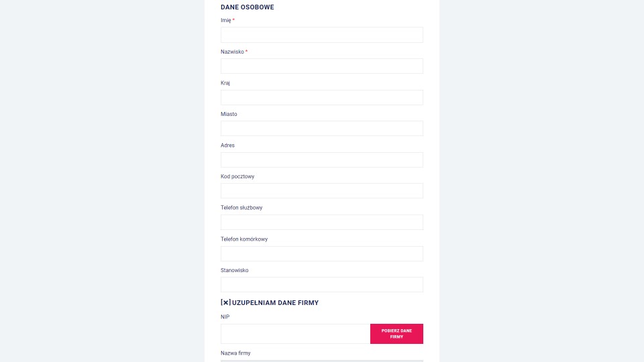Click the Nazwisko label text
The width and height of the screenshot is (644, 362).
point(232,52)
